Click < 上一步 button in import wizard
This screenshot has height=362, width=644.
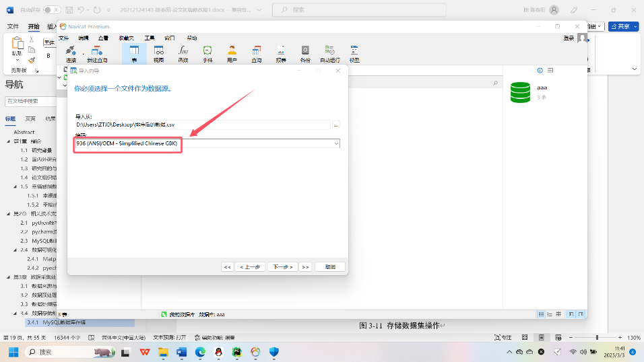(x=250, y=266)
